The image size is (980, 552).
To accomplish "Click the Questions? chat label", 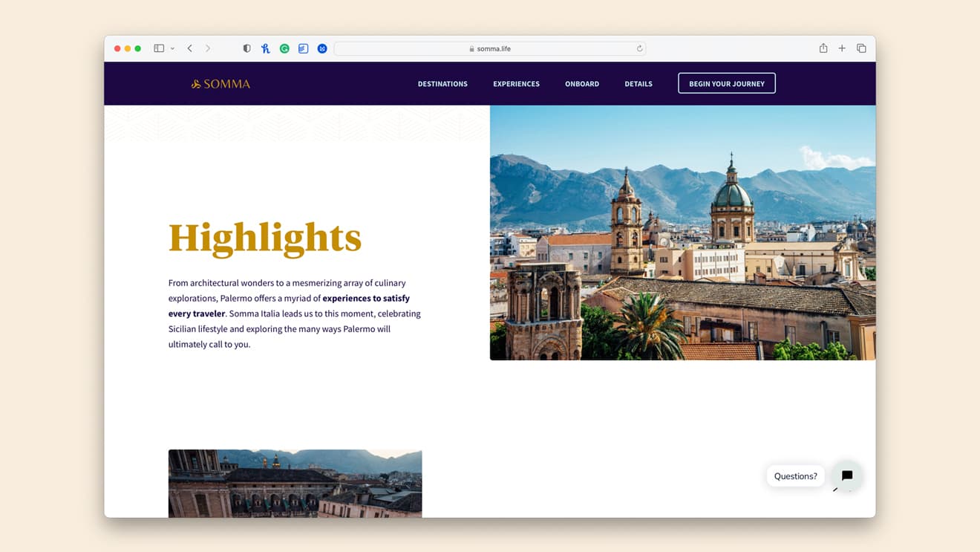I will [x=795, y=476].
